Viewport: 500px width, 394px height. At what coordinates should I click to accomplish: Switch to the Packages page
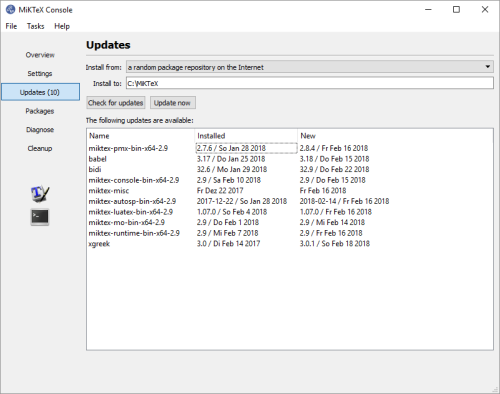pos(40,111)
